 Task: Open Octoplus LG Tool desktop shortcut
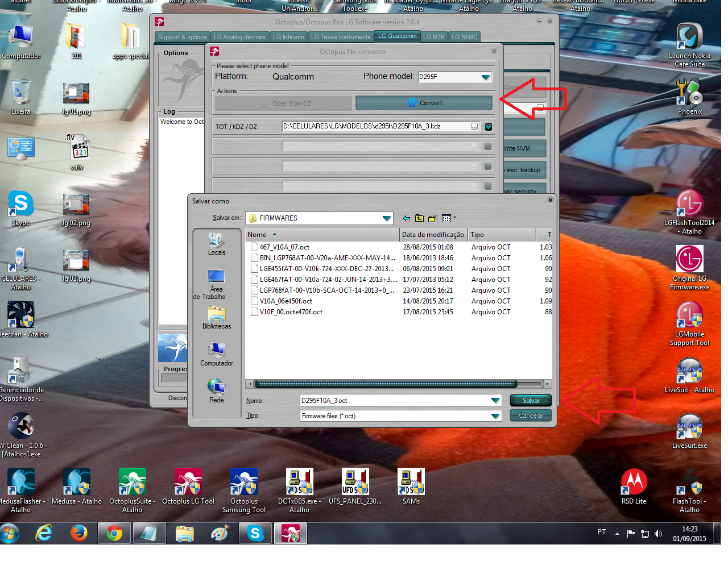point(188,486)
